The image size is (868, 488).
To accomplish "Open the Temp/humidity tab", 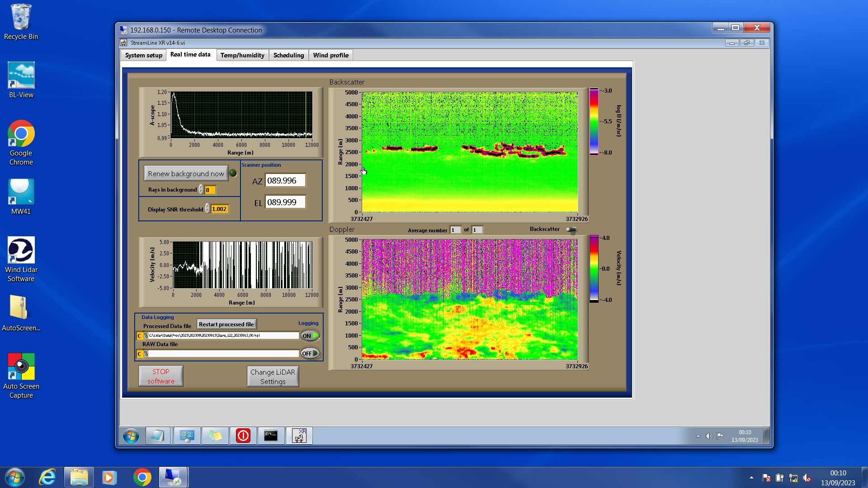I will 242,55.
